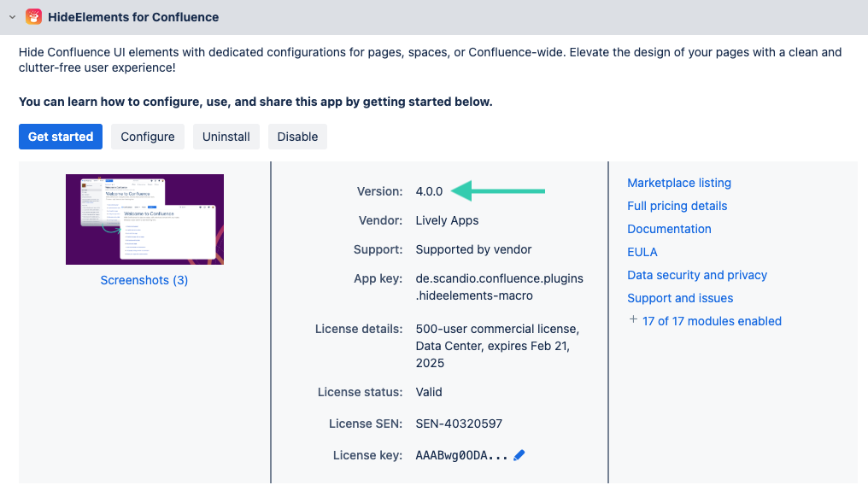Click the truncated license key value

pos(461,456)
